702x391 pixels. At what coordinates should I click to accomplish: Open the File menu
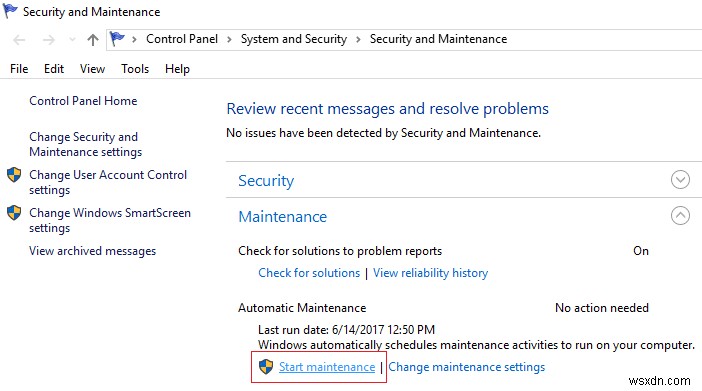pyautogui.click(x=19, y=69)
